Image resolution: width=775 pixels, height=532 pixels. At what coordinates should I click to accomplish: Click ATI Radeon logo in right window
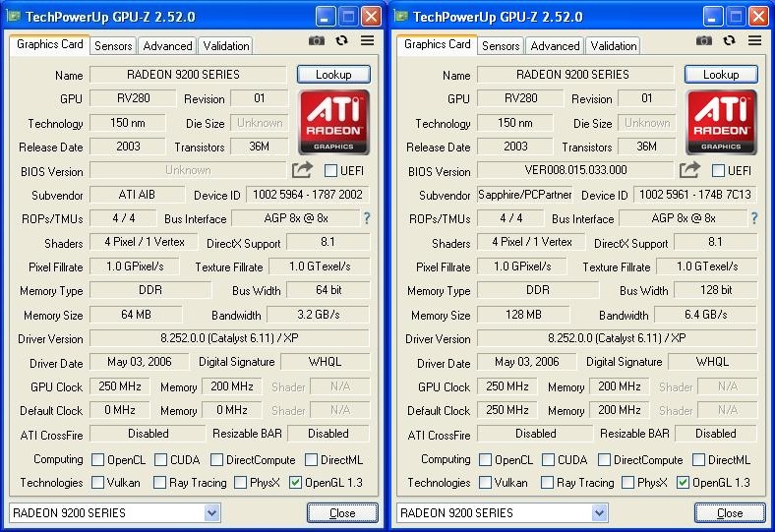[721, 122]
